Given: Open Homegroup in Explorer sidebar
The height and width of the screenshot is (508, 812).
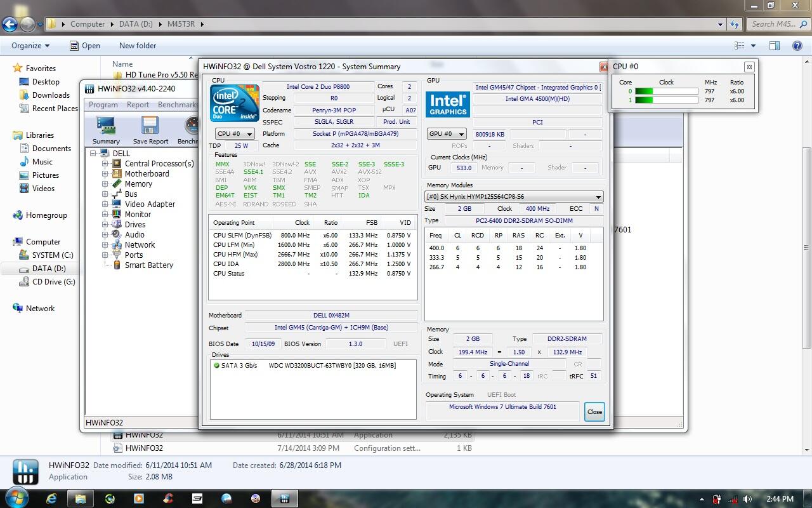Looking at the screenshot, I should pyautogui.click(x=46, y=215).
